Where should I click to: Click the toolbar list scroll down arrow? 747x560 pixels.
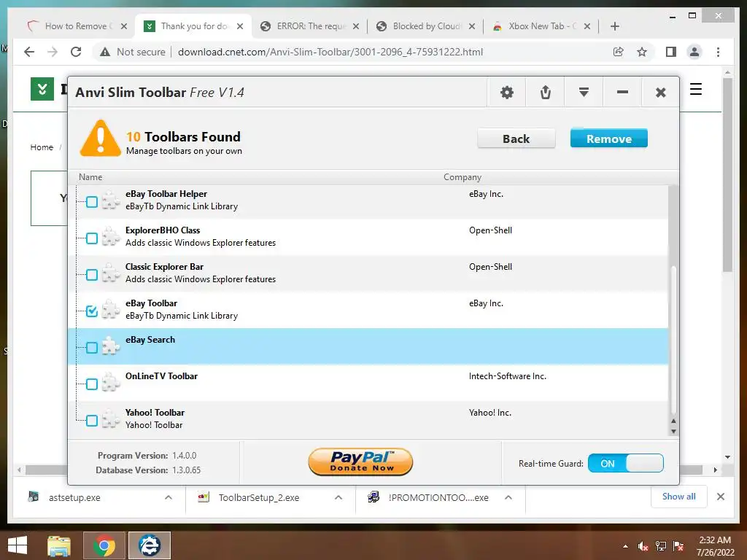[x=673, y=432]
